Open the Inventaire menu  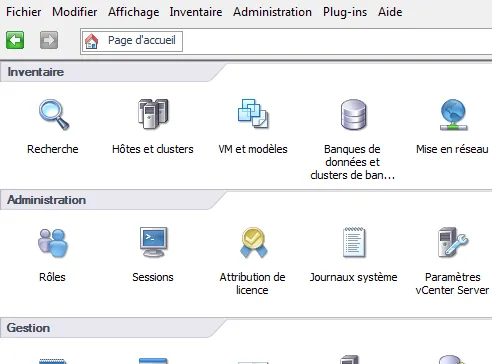[196, 12]
